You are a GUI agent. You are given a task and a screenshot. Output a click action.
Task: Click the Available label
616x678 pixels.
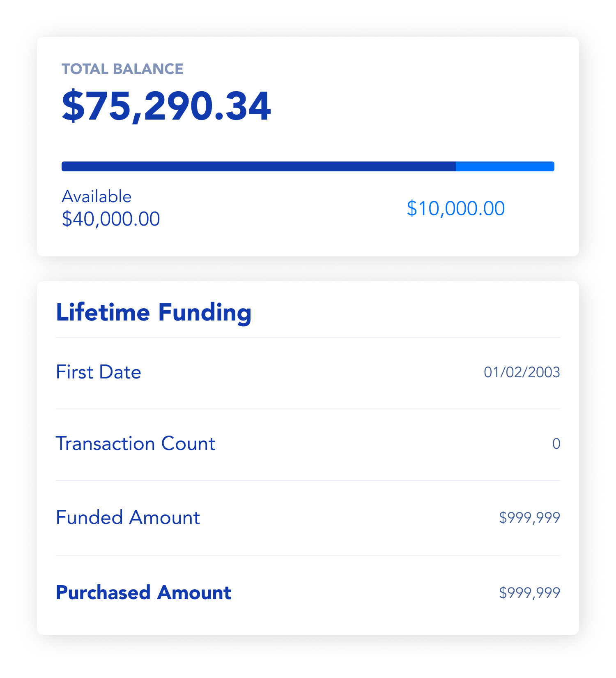(97, 197)
